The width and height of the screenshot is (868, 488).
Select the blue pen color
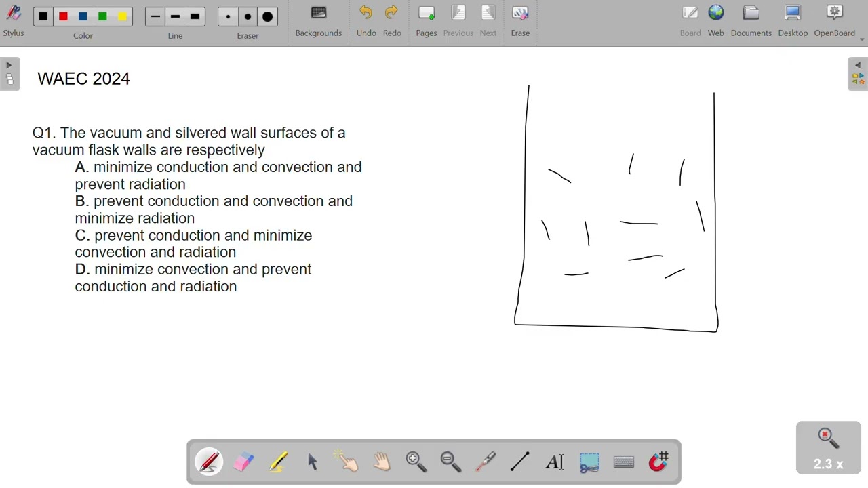pos(83,16)
